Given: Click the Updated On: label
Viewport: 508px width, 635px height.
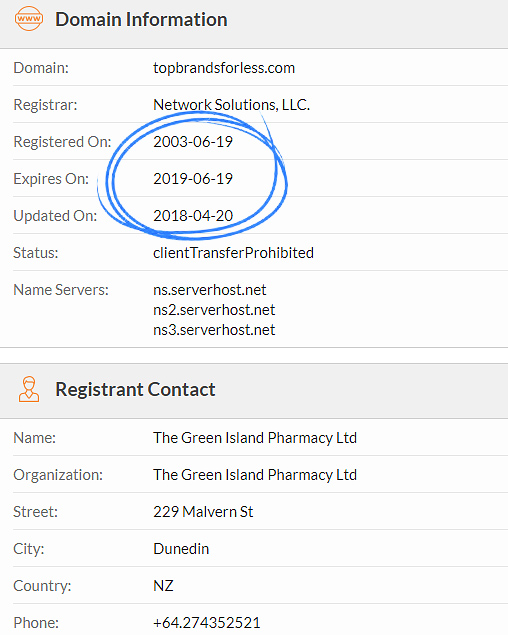Looking at the screenshot, I should coord(55,216).
